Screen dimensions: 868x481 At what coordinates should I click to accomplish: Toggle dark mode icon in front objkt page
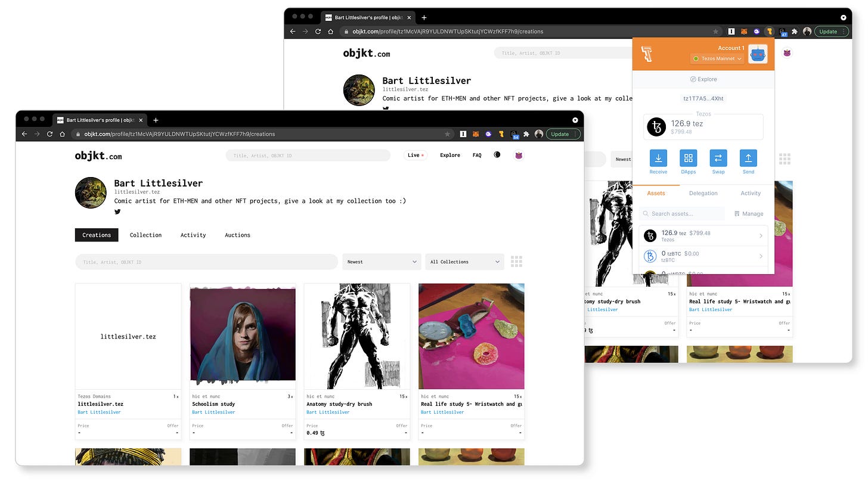coord(497,155)
